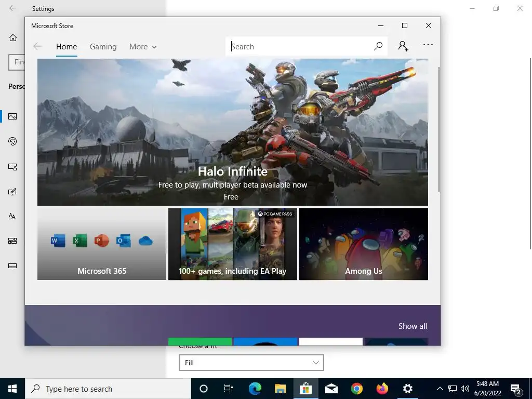Maximize the Microsoft Store window
The width and height of the screenshot is (532, 399).
pyautogui.click(x=404, y=25)
